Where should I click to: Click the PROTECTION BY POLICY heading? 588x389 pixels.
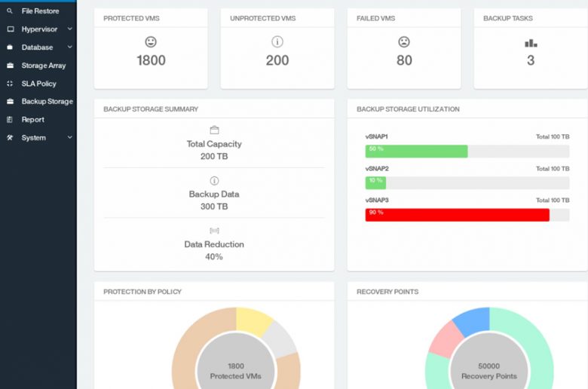(x=142, y=292)
